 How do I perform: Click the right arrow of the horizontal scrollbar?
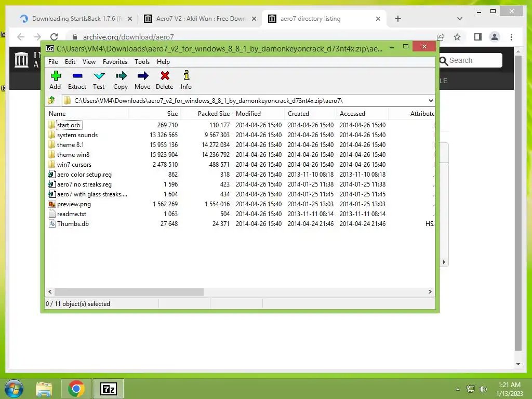[430, 292]
